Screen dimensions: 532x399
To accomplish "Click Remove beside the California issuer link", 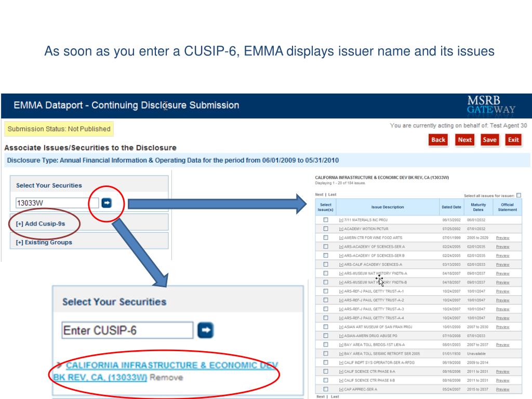I will [x=166, y=377].
